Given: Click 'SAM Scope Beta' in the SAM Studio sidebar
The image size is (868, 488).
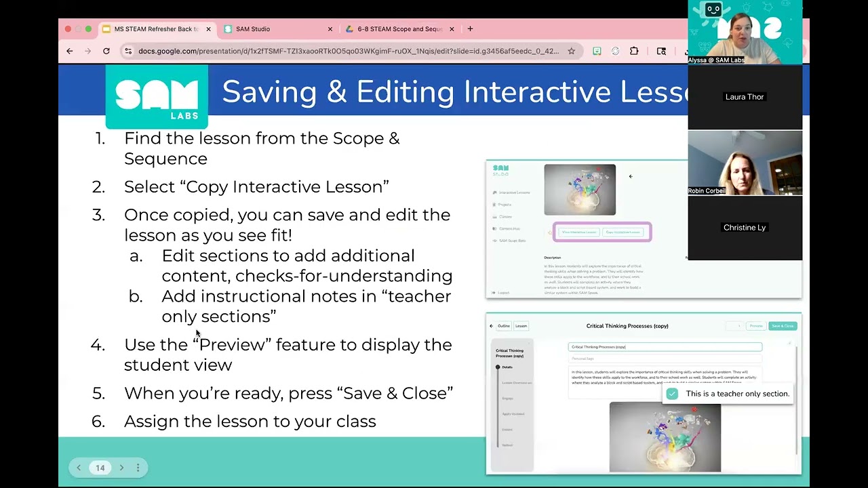Looking at the screenshot, I should pos(509,241).
